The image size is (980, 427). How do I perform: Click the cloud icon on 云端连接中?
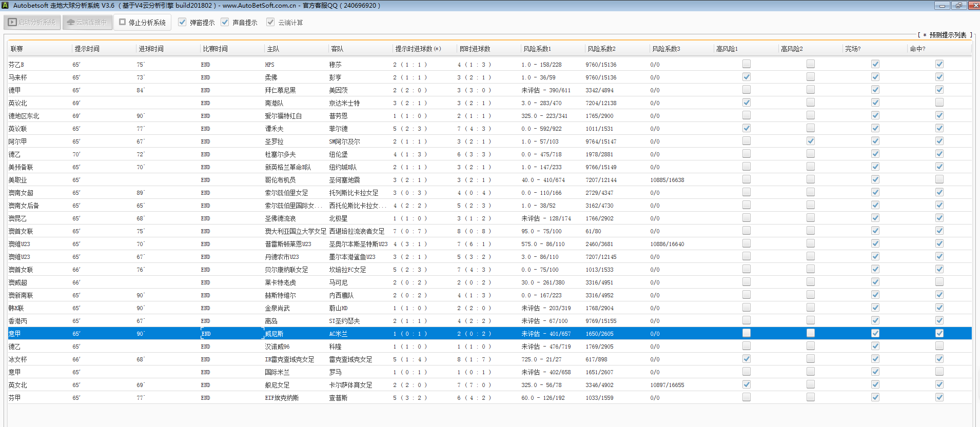[71, 23]
